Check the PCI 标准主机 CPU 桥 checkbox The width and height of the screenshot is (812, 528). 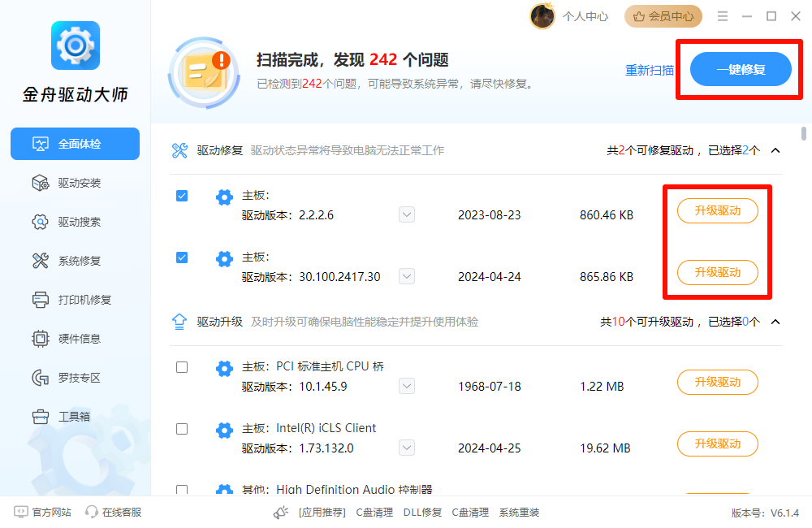click(x=182, y=367)
